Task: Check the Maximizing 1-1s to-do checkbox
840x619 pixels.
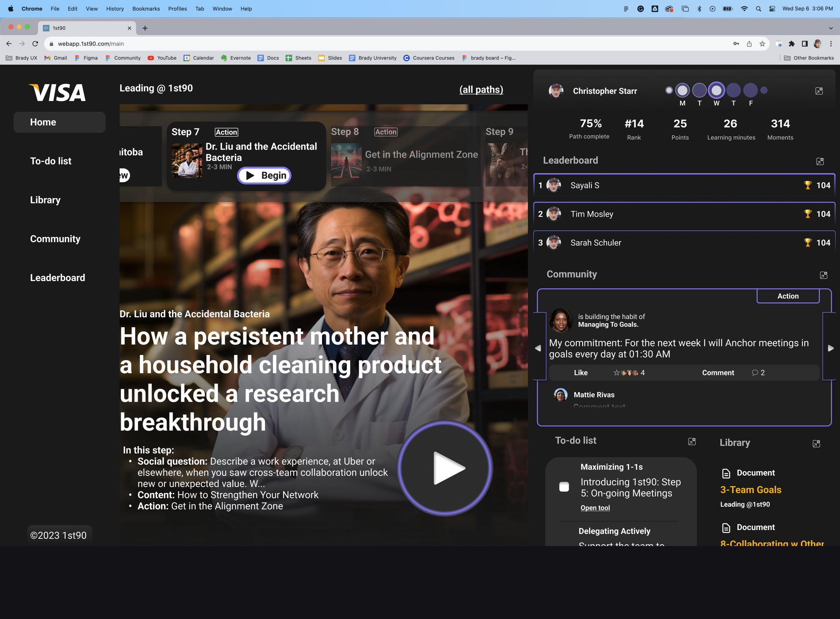Action: pyautogui.click(x=563, y=486)
